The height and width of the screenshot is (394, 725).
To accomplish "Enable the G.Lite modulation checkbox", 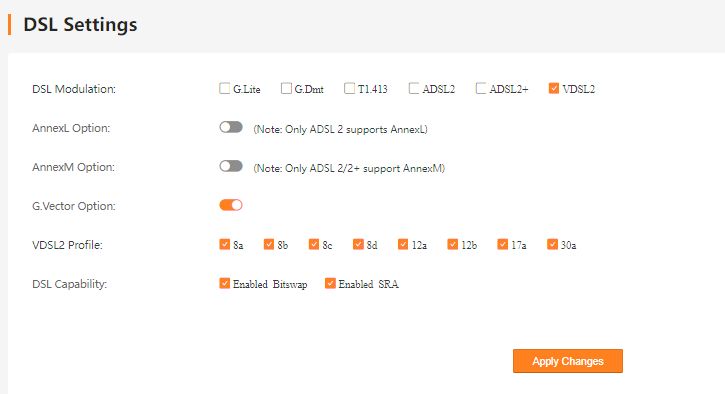I will coord(225,88).
